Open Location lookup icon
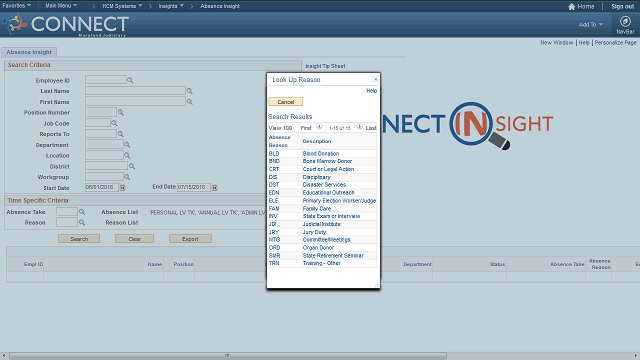Image resolution: width=640 pixels, height=360 pixels. pyautogui.click(x=127, y=155)
